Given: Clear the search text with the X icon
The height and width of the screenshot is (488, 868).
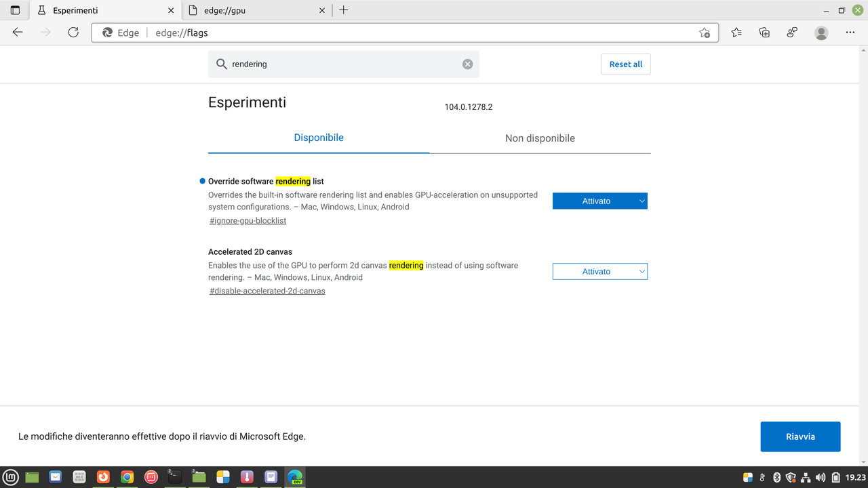Looking at the screenshot, I should [467, 64].
